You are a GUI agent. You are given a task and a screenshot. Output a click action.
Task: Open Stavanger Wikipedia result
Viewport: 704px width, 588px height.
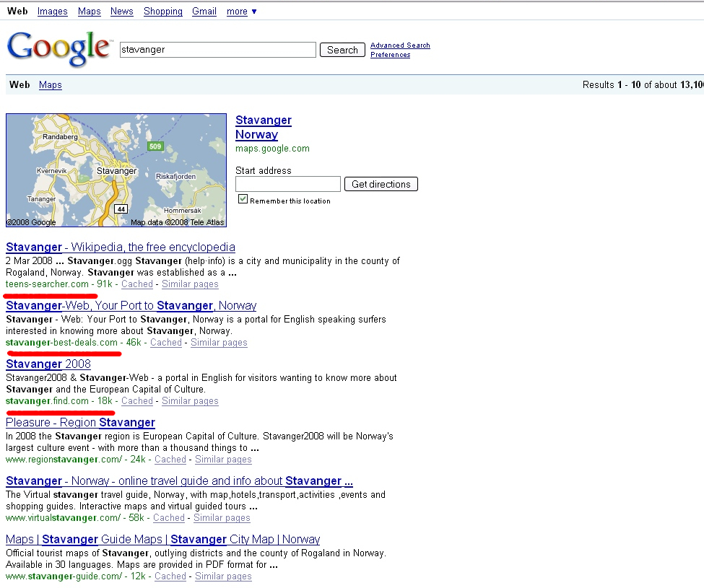point(121,247)
